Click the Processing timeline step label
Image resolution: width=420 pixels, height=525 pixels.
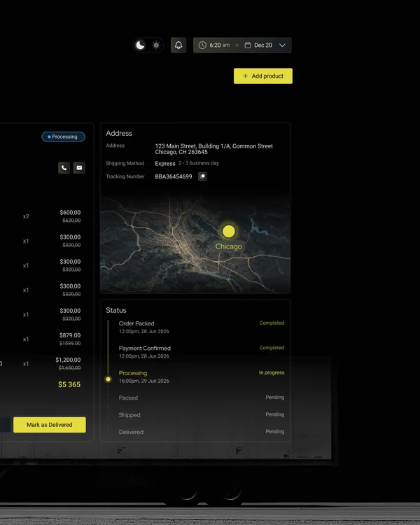(x=133, y=373)
